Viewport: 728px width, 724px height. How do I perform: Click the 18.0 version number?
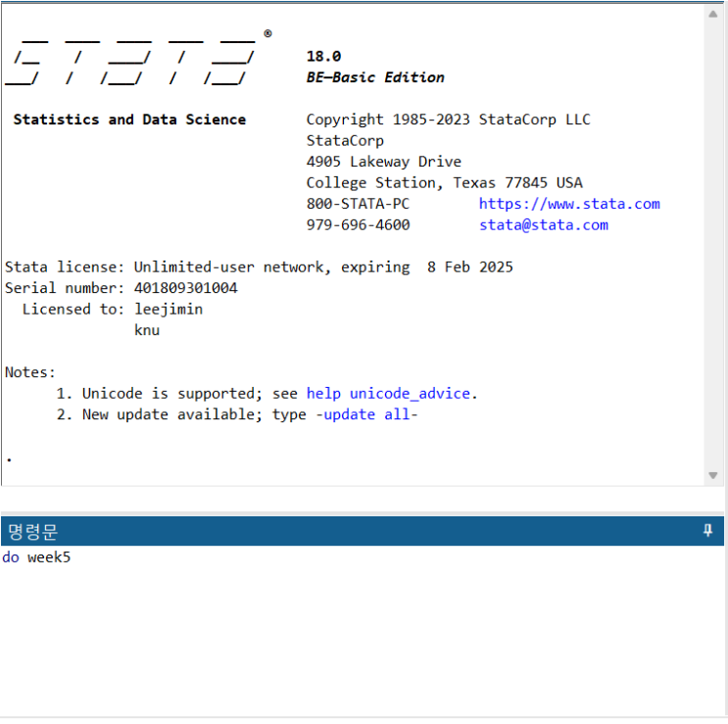tap(323, 57)
